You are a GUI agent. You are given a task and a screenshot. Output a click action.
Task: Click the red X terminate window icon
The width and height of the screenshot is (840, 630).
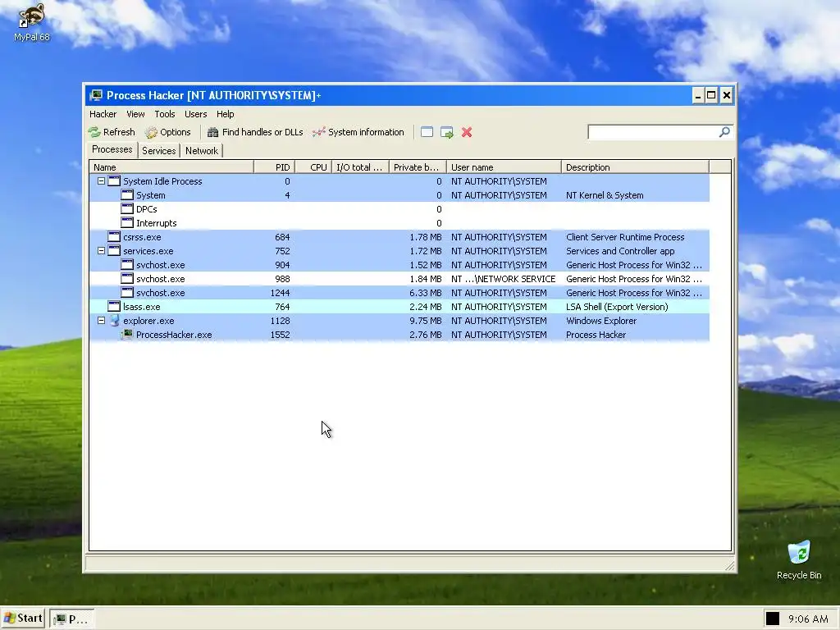coord(467,132)
